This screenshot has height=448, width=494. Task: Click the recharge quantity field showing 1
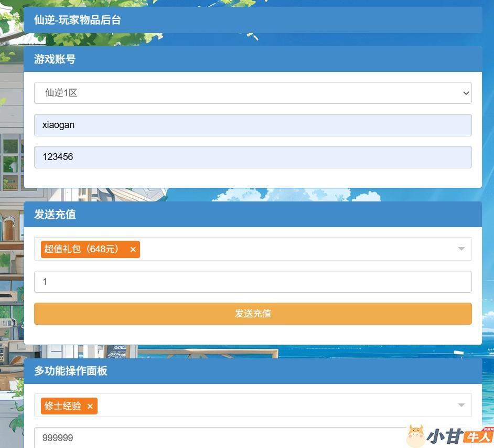[x=253, y=282]
